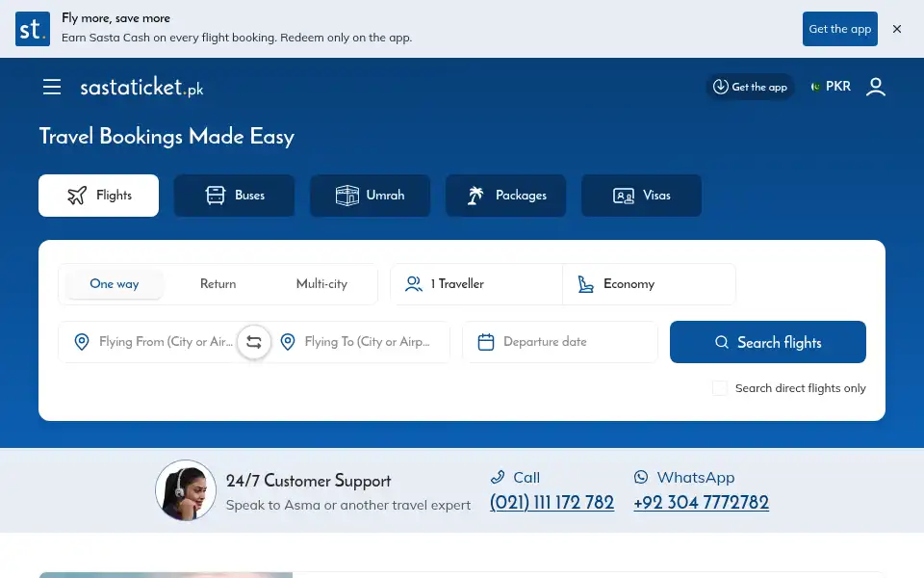Click the location pin in Flying To
924x578 pixels.
[x=288, y=341]
